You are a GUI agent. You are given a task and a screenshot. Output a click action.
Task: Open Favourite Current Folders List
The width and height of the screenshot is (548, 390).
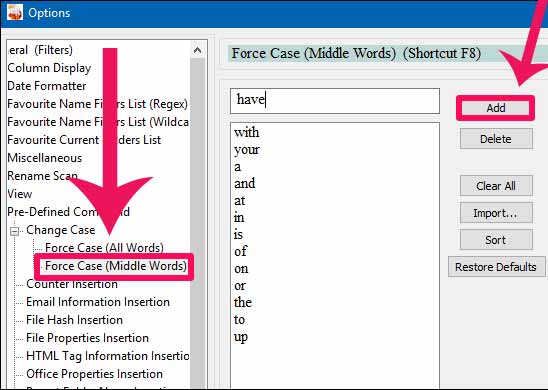click(x=84, y=140)
